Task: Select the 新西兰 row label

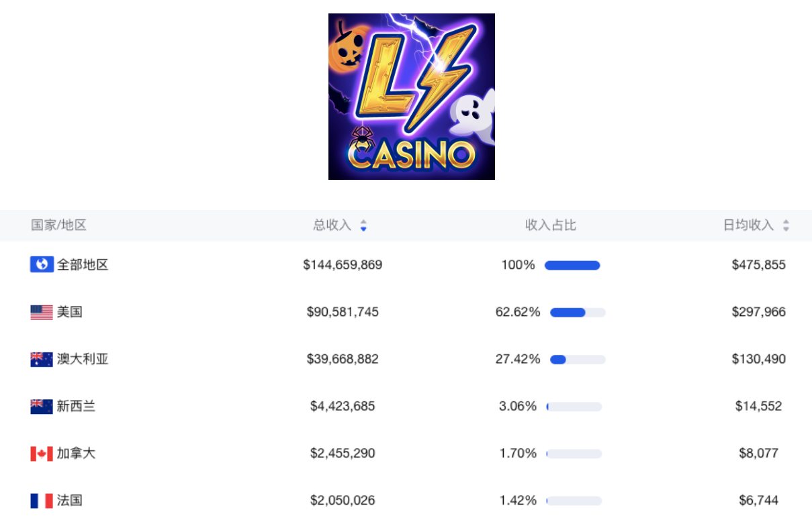Action: tap(76, 406)
